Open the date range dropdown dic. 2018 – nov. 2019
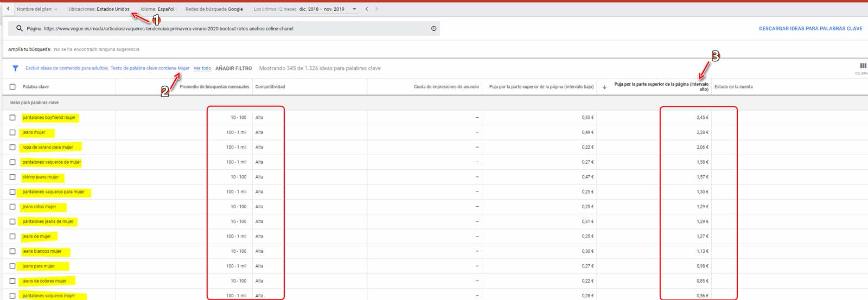The width and height of the screenshot is (868, 300). [x=328, y=9]
